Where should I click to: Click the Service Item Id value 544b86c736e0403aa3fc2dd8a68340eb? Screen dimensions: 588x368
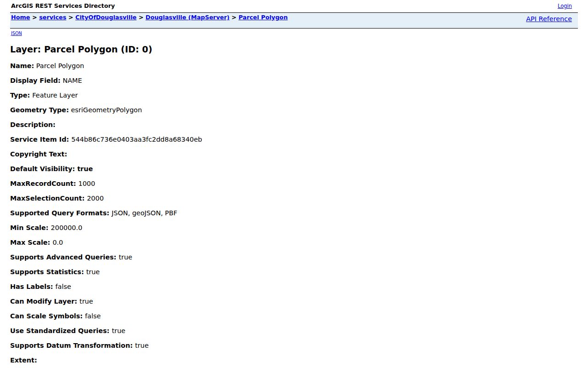(137, 139)
